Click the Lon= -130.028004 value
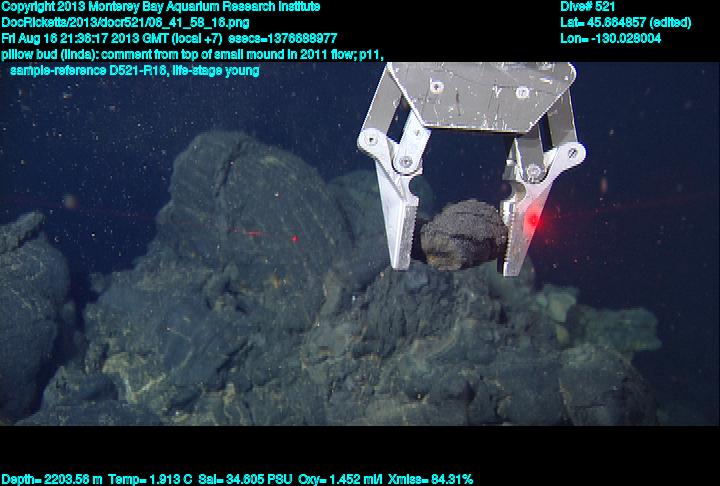The height and width of the screenshot is (486, 720). coord(611,38)
